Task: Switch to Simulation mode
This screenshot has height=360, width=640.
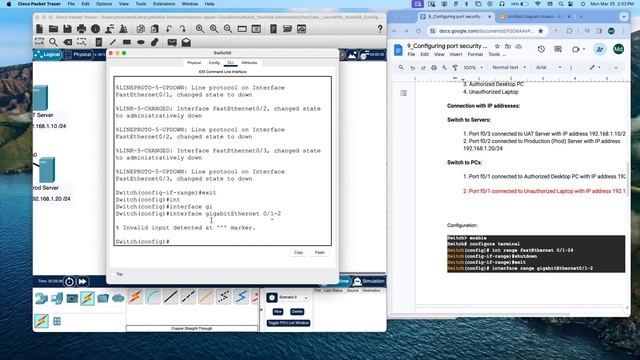Action: pyautogui.click(x=369, y=281)
